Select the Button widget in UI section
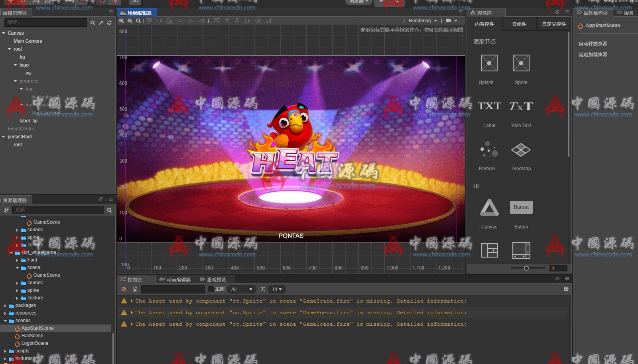 [521, 208]
